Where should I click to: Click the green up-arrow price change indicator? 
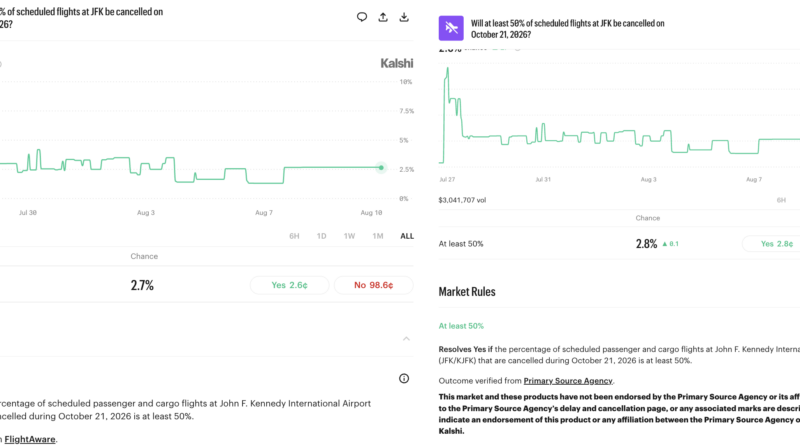[670, 244]
